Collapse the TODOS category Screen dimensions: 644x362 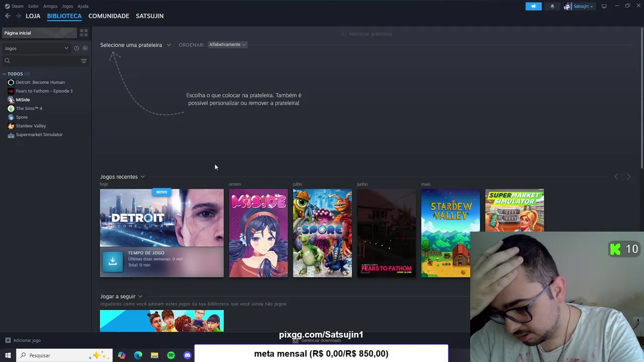point(4,74)
